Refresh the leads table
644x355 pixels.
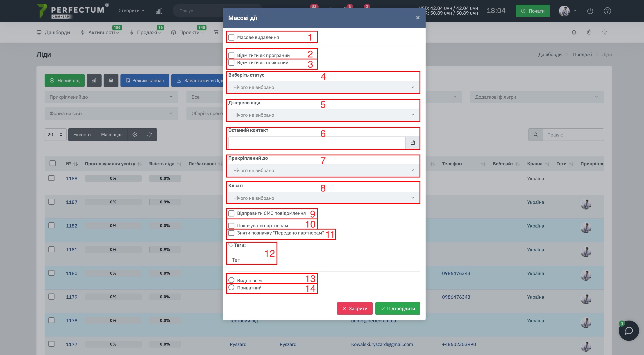pyautogui.click(x=149, y=134)
